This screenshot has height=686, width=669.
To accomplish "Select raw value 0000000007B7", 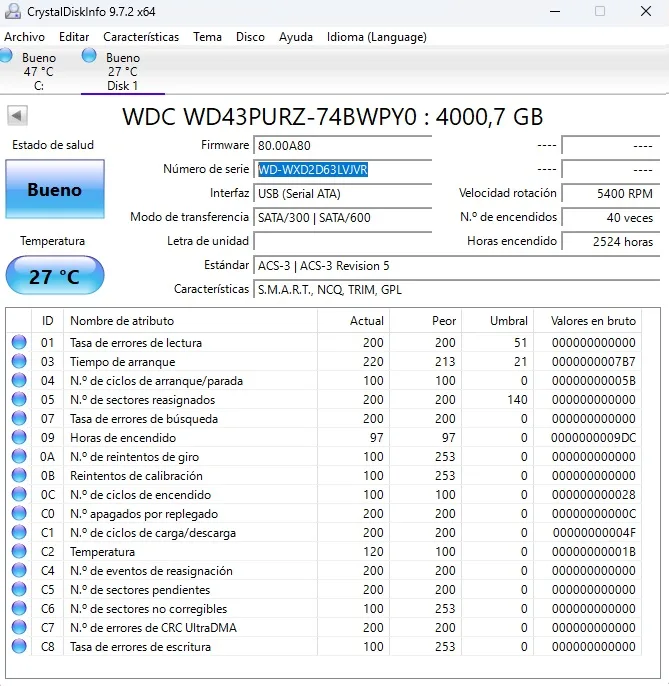I will point(593,362).
